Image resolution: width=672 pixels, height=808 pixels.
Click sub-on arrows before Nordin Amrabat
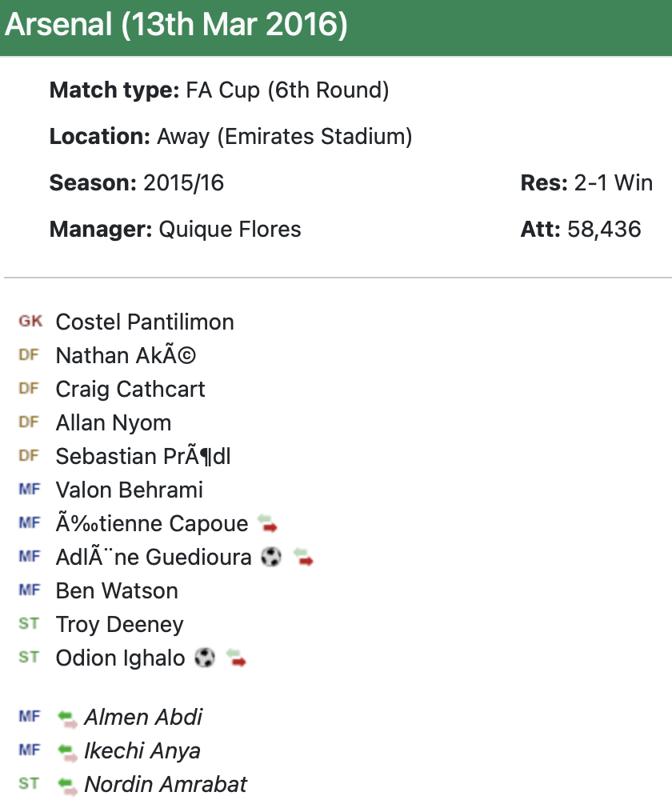68,785
